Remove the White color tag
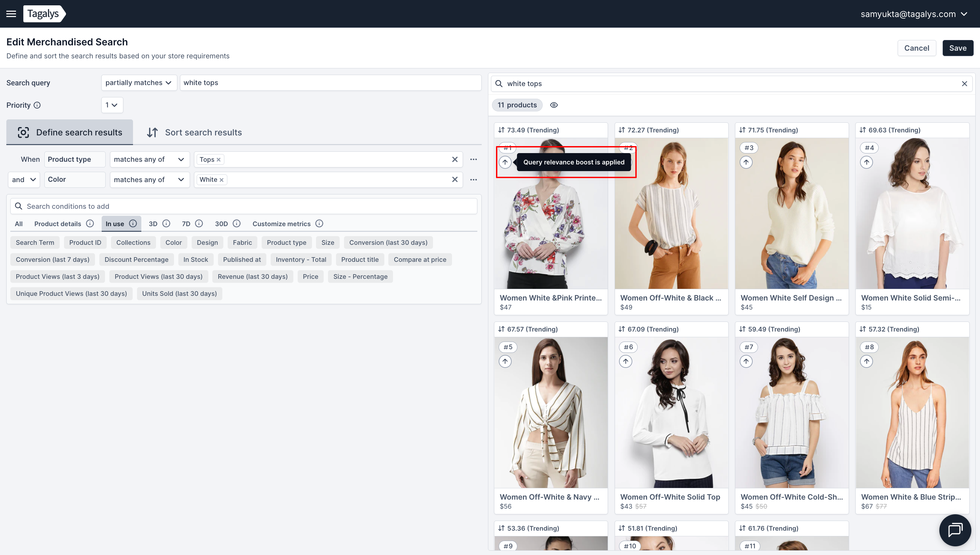The height and width of the screenshot is (555, 980). (x=221, y=180)
